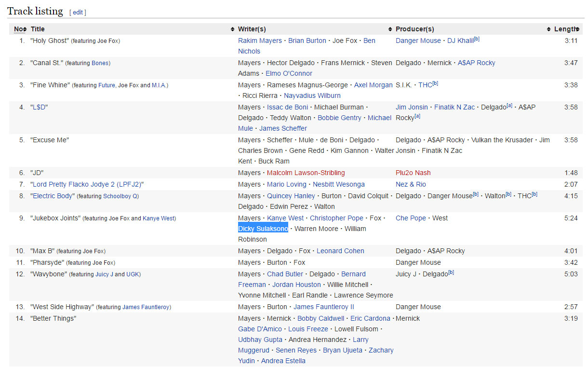Visit the DJ Khalil producer link
The image size is (588, 367).
coord(460,41)
